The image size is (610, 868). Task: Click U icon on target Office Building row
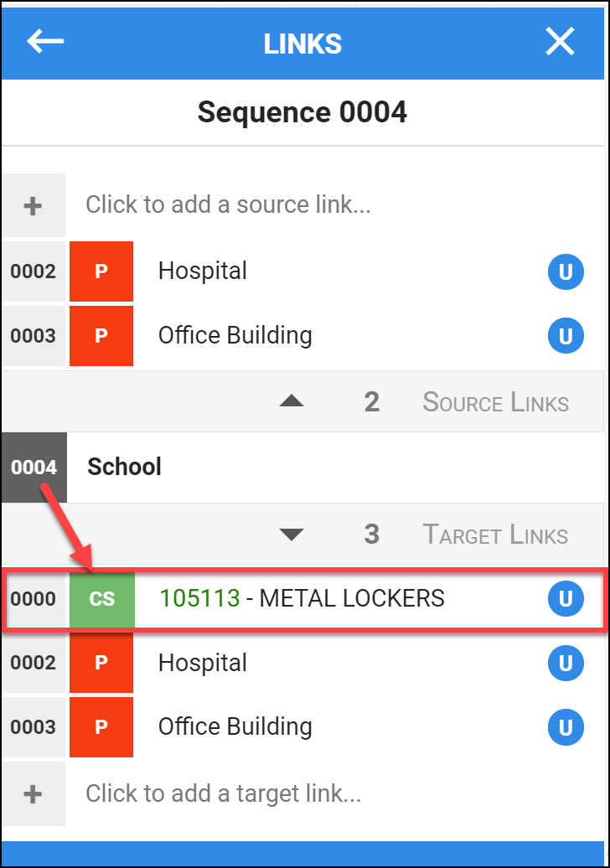566,727
